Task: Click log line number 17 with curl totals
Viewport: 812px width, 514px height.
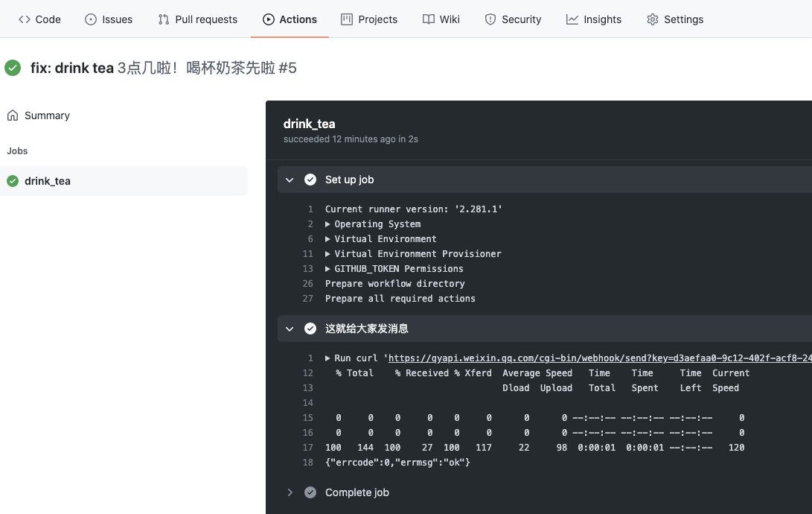Action: click(x=307, y=447)
